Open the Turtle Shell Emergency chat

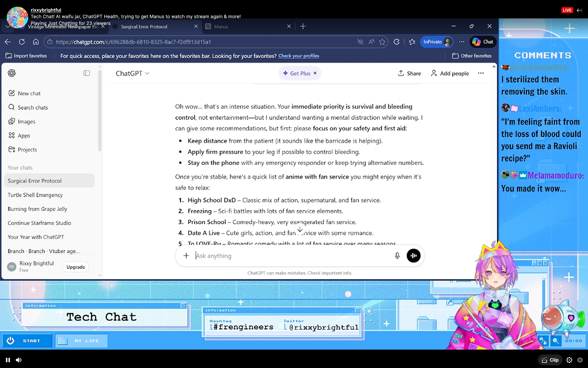35,195
